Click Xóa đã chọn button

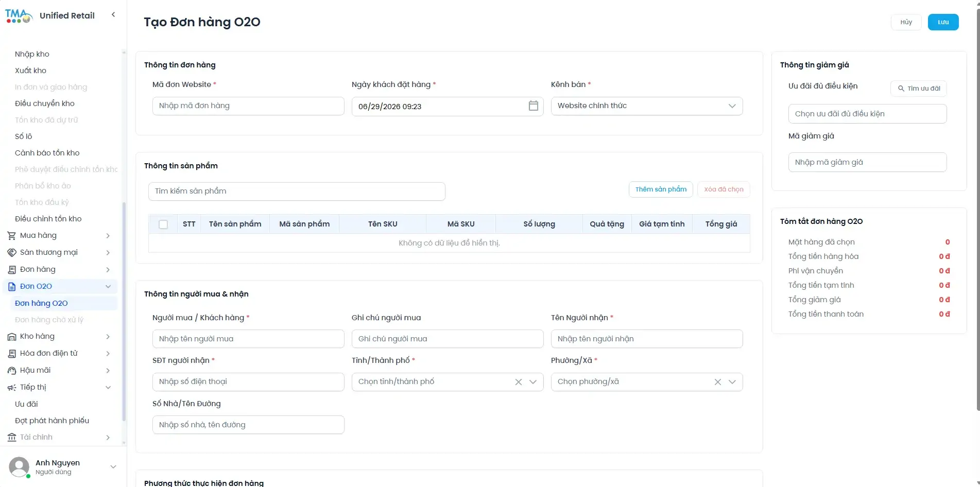tap(724, 189)
